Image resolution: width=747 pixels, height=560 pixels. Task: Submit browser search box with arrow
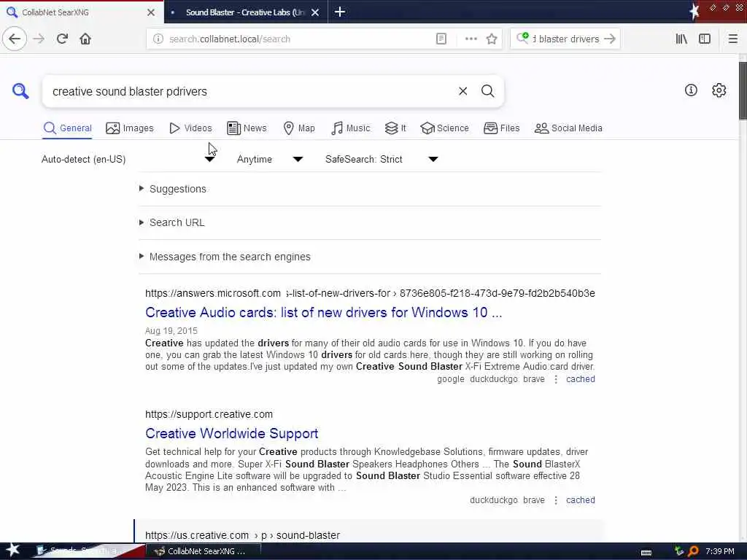[609, 39]
